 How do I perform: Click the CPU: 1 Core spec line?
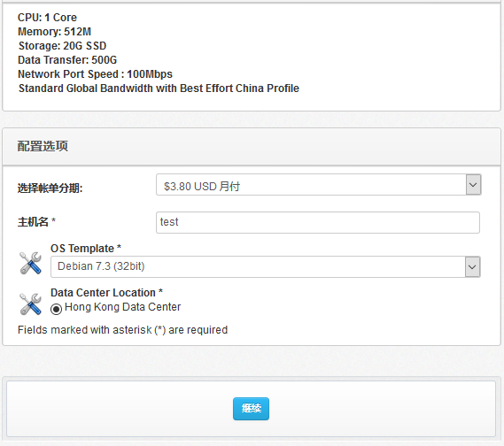click(x=47, y=18)
